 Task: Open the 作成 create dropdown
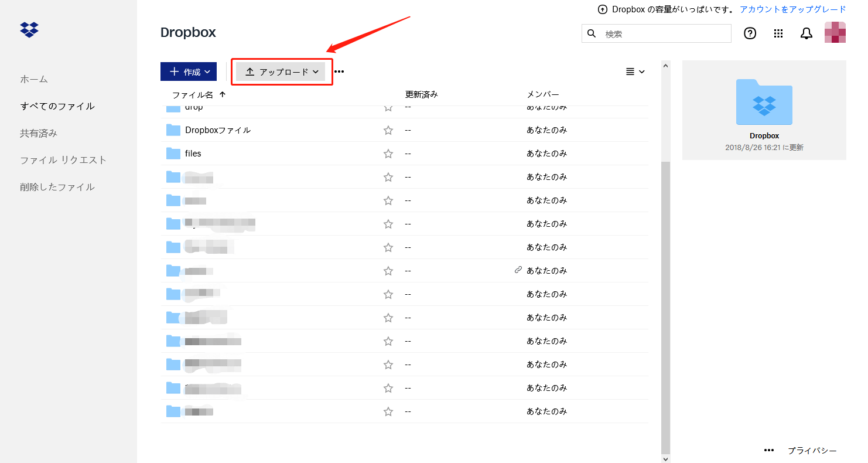point(189,72)
